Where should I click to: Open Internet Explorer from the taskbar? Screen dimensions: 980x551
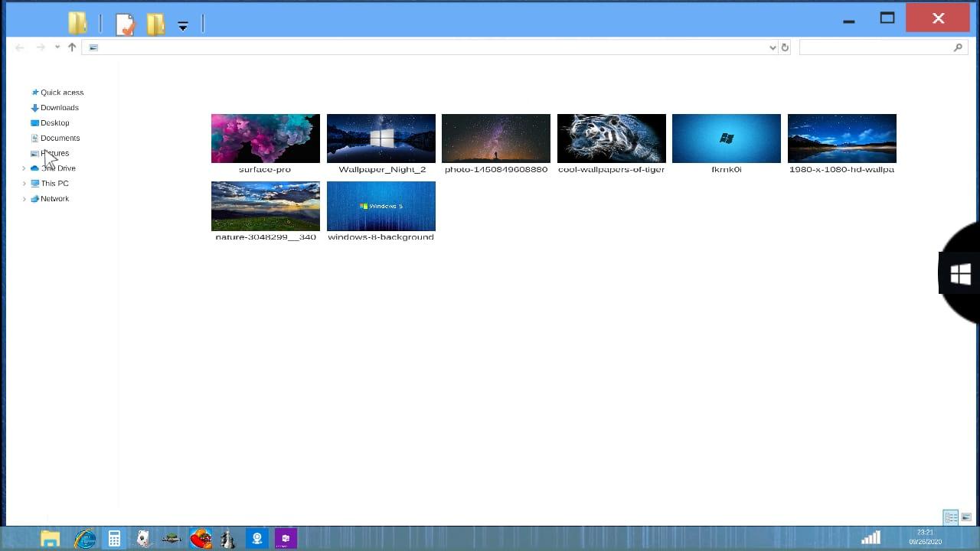84,539
